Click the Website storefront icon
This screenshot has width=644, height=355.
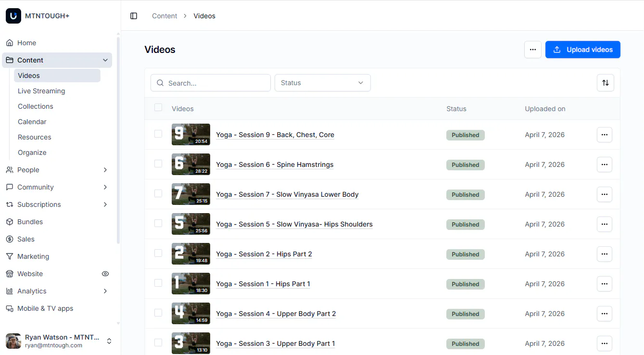[x=10, y=274]
